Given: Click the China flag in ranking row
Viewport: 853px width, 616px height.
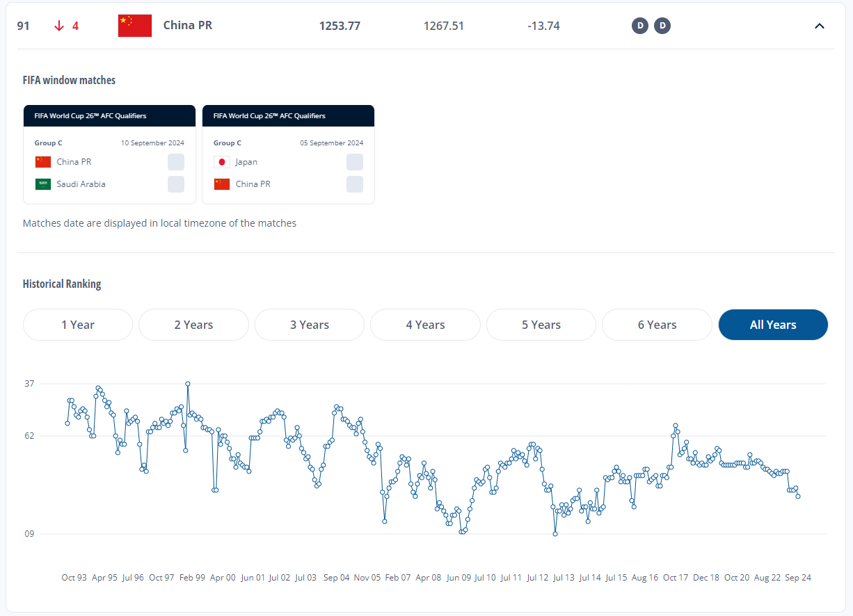Looking at the screenshot, I should (x=135, y=26).
